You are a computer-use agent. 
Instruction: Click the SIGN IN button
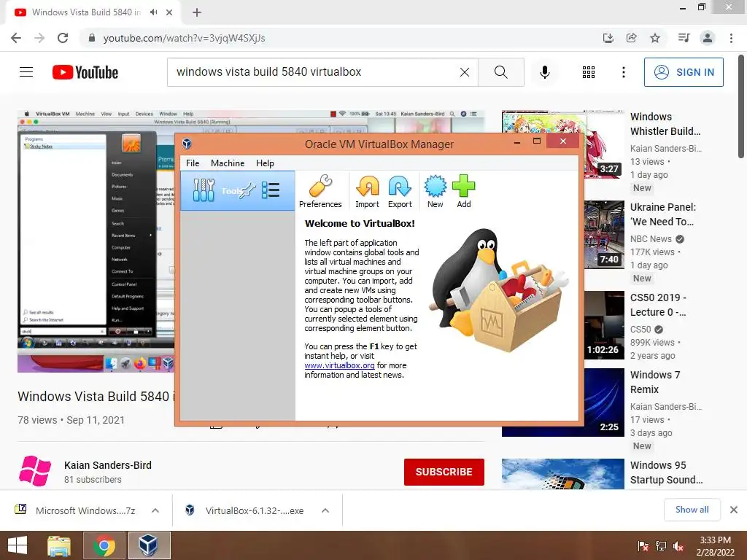tap(684, 72)
